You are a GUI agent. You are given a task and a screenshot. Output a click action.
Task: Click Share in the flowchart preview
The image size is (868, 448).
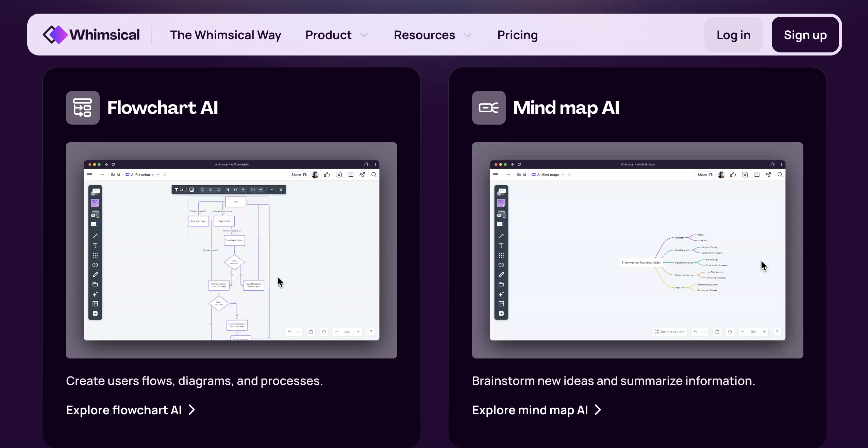pos(299,175)
